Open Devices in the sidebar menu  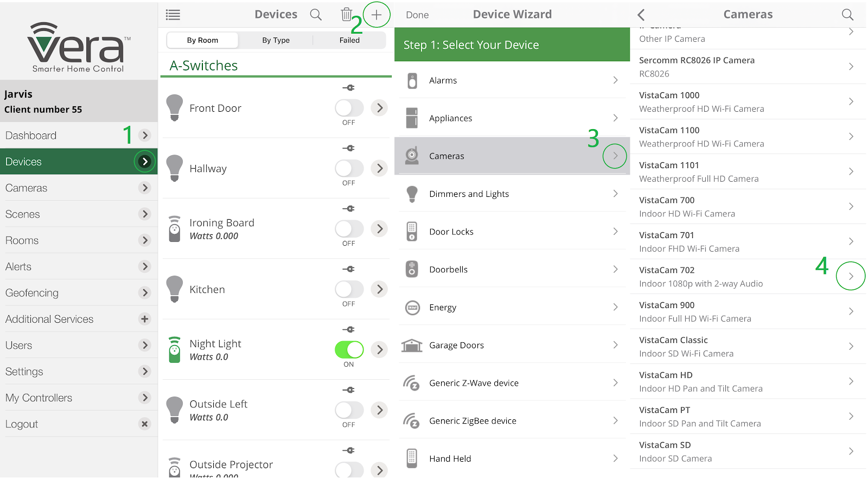79,162
